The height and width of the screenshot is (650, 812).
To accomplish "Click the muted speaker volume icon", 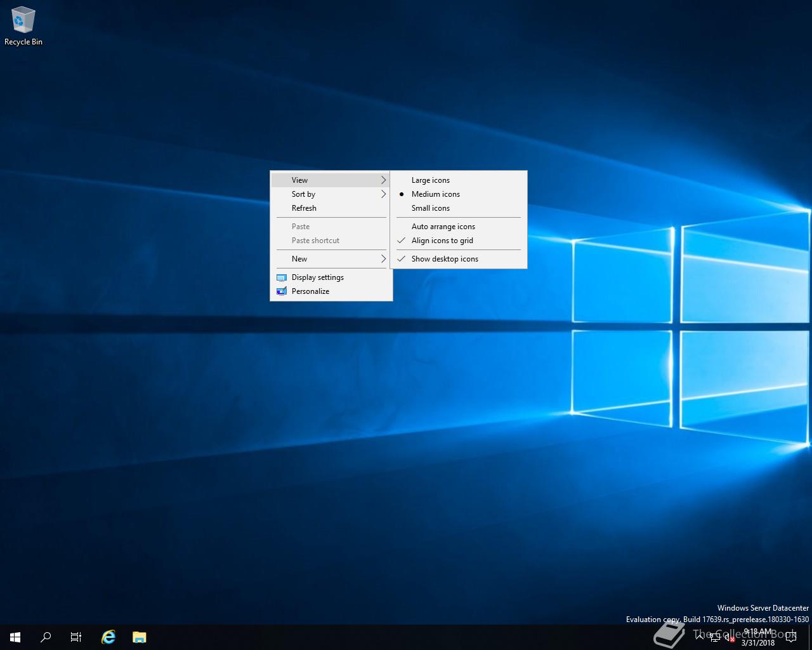I will pos(730,637).
